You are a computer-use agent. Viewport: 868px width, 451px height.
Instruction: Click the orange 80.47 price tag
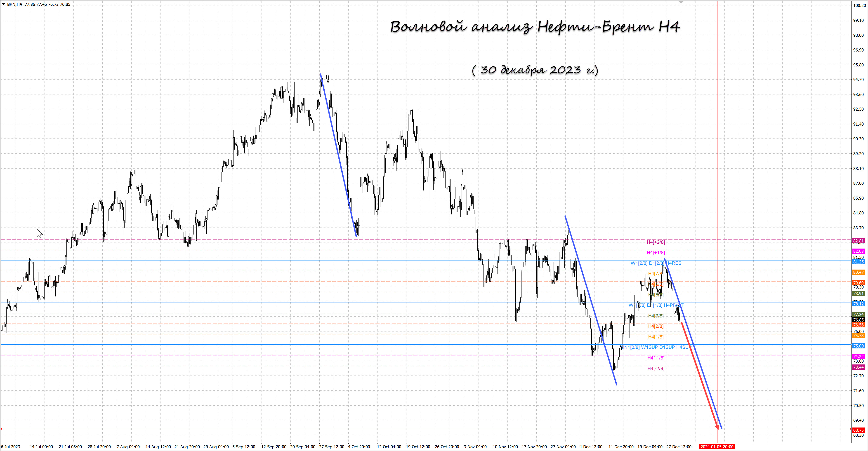[858, 272]
